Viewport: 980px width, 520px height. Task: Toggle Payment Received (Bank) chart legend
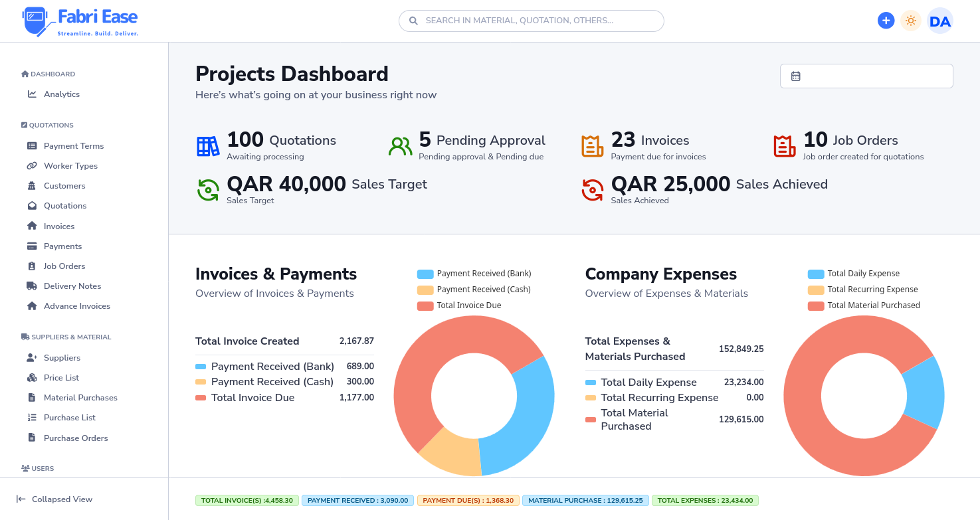pos(474,274)
